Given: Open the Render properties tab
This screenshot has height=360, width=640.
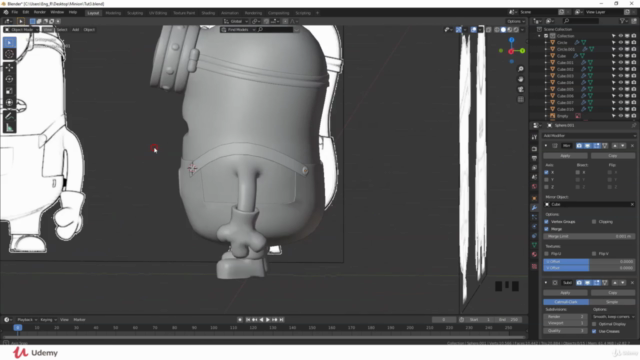Looking at the screenshot, I should pos(534,149).
